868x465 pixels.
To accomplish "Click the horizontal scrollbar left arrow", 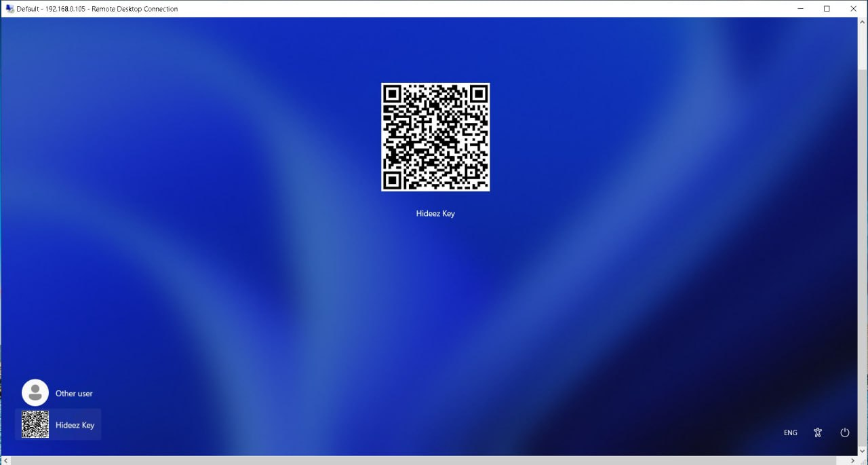I will point(5,460).
